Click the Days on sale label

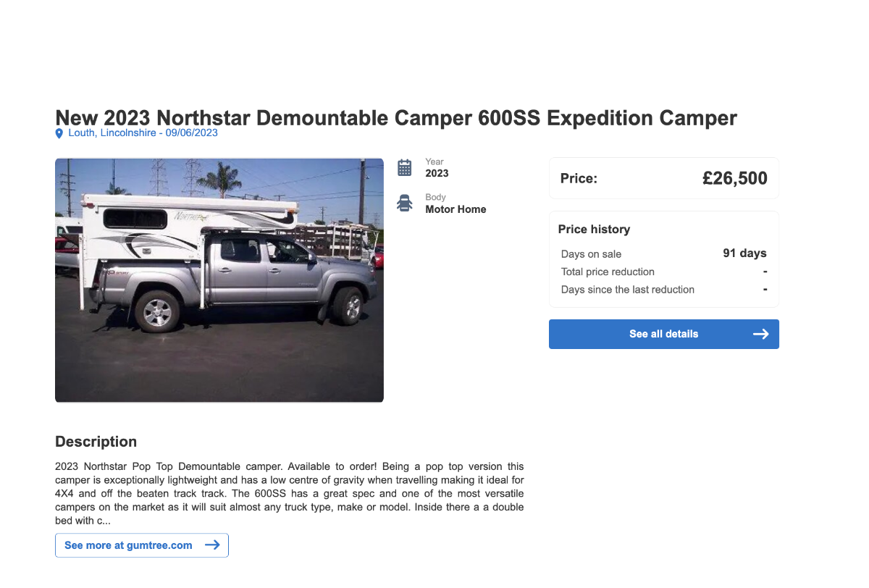click(x=591, y=254)
